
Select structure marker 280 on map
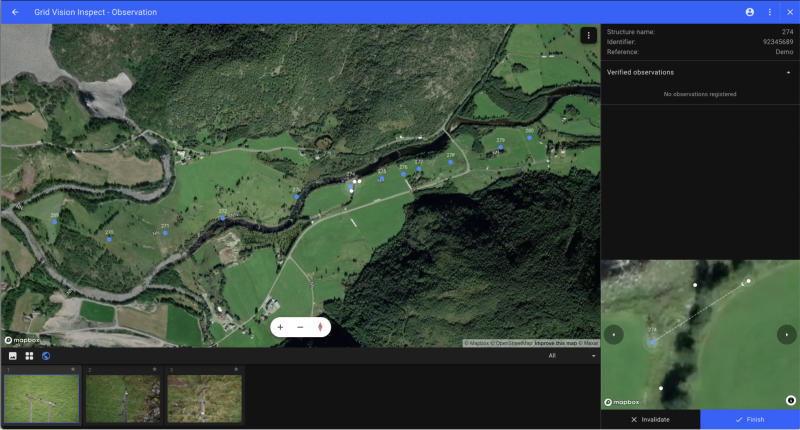point(530,138)
